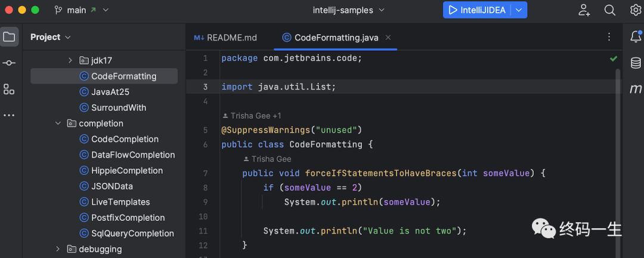Open the Notifications bell icon
Viewport: 644px width, 258px height.
tap(636, 36)
